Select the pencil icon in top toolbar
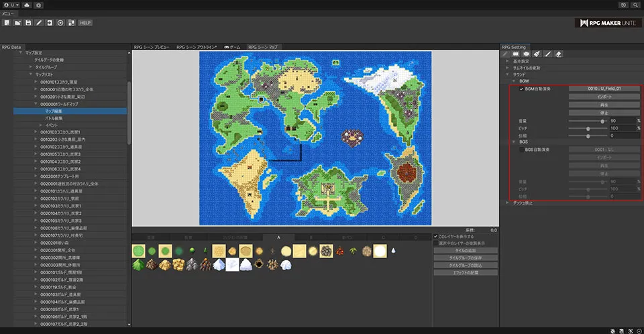 pyautogui.click(x=39, y=23)
